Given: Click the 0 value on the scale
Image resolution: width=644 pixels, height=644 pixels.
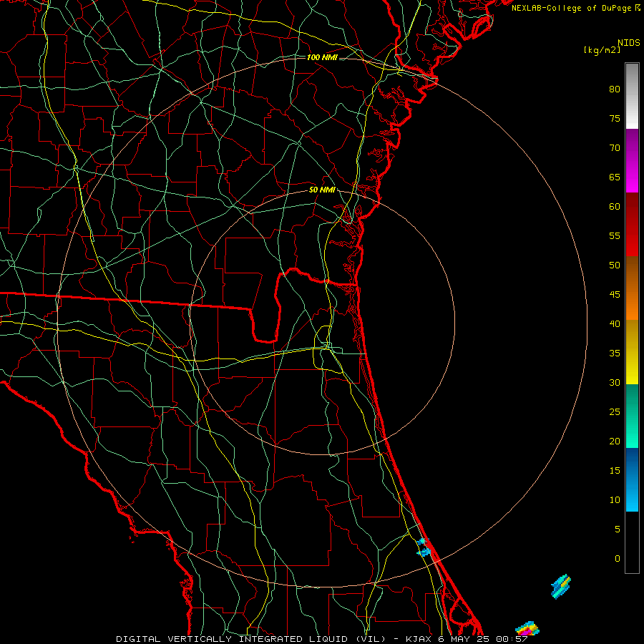Looking at the screenshot, I should (x=618, y=559).
